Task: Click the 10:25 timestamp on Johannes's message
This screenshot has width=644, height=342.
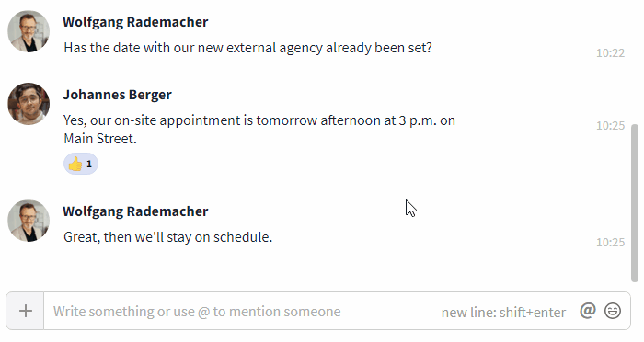Action: pyautogui.click(x=610, y=126)
